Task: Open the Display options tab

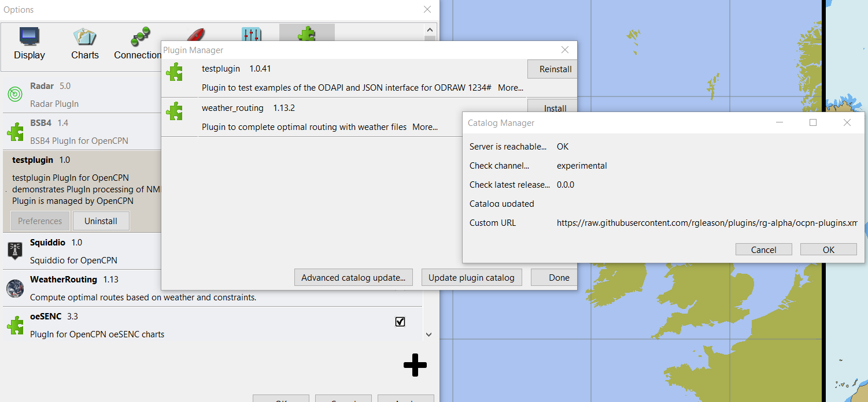Action: (29, 44)
